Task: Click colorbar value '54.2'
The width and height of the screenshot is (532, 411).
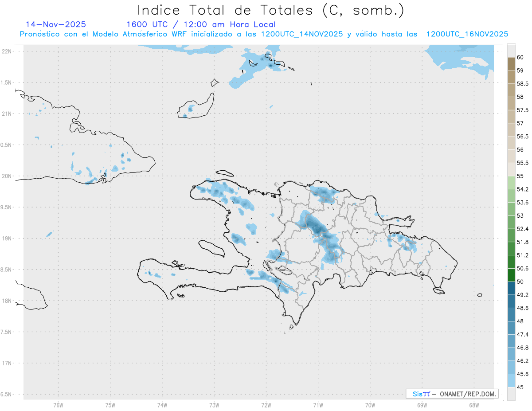Action: point(523,189)
